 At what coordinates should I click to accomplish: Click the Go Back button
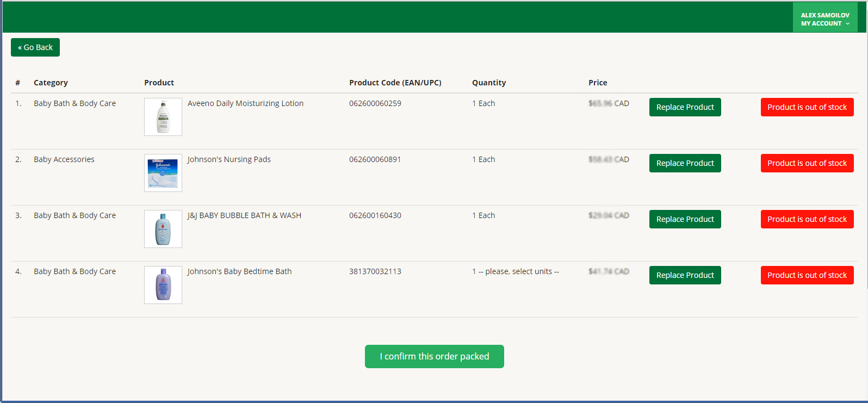pyautogui.click(x=35, y=47)
